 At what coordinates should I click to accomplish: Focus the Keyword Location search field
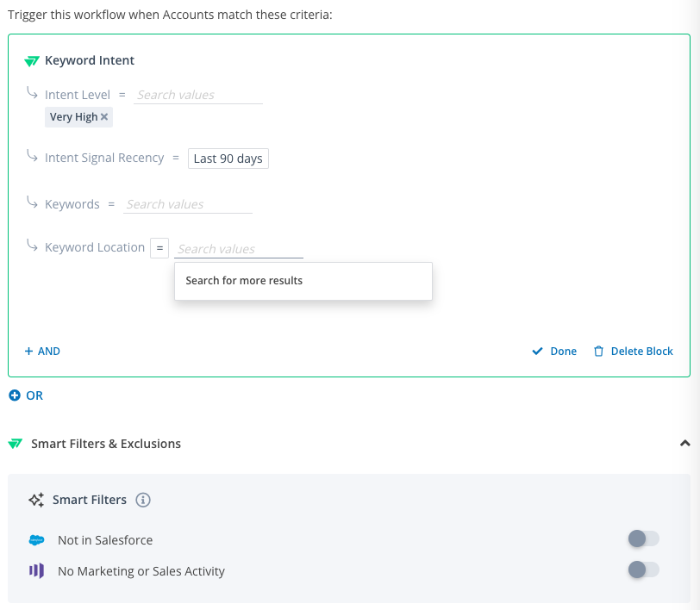pyautogui.click(x=239, y=249)
